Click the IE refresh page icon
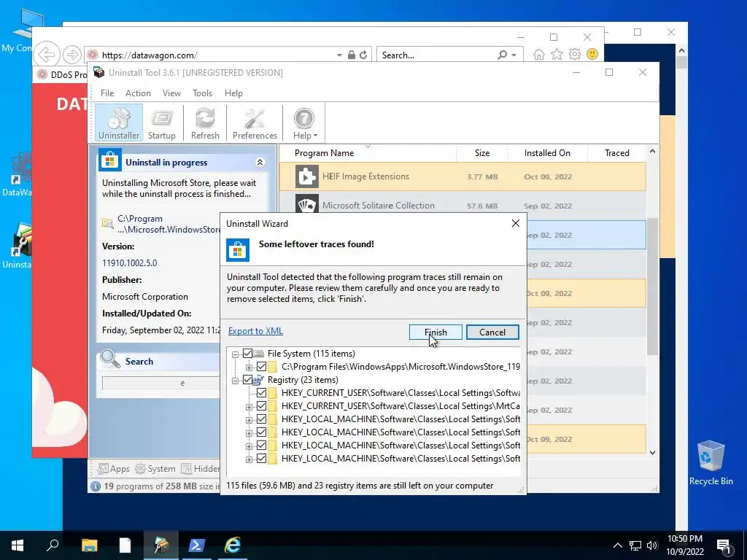This screenshot has width=747, height=560. (363, 55)
